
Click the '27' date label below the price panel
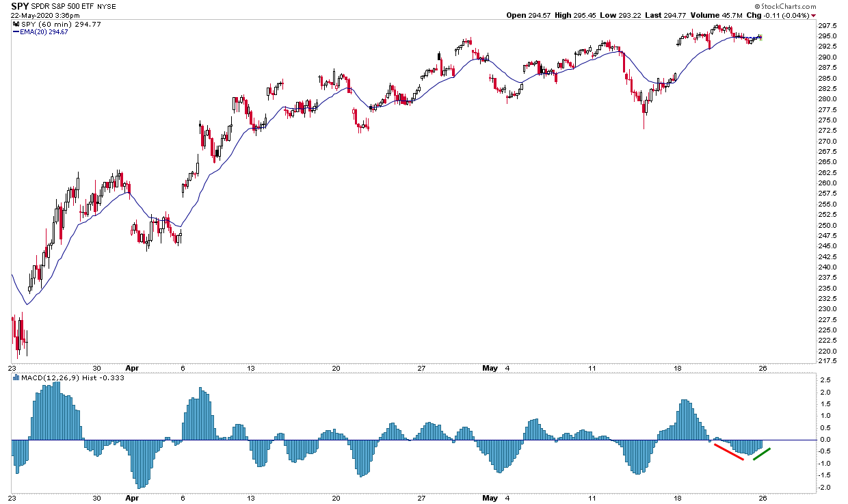(x=421, y=368)
